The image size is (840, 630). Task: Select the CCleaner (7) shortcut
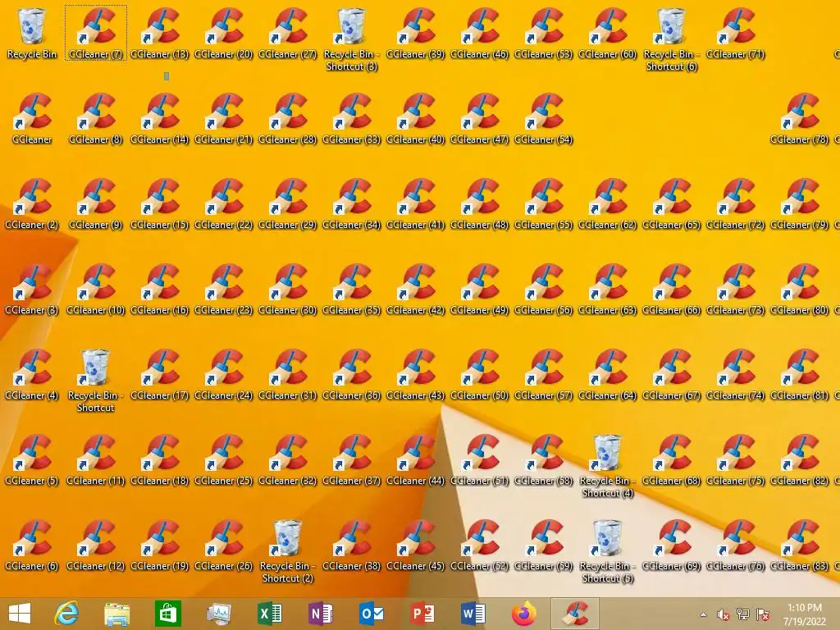click(95, 32)
